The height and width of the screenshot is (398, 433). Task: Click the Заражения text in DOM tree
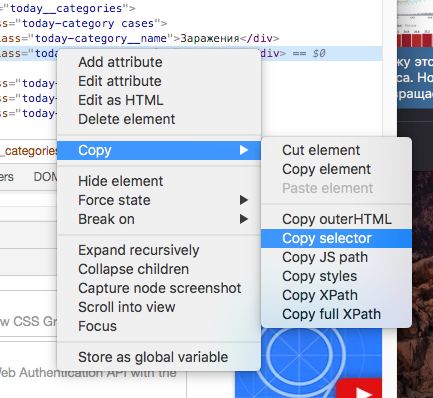click(x=210, y=39)
